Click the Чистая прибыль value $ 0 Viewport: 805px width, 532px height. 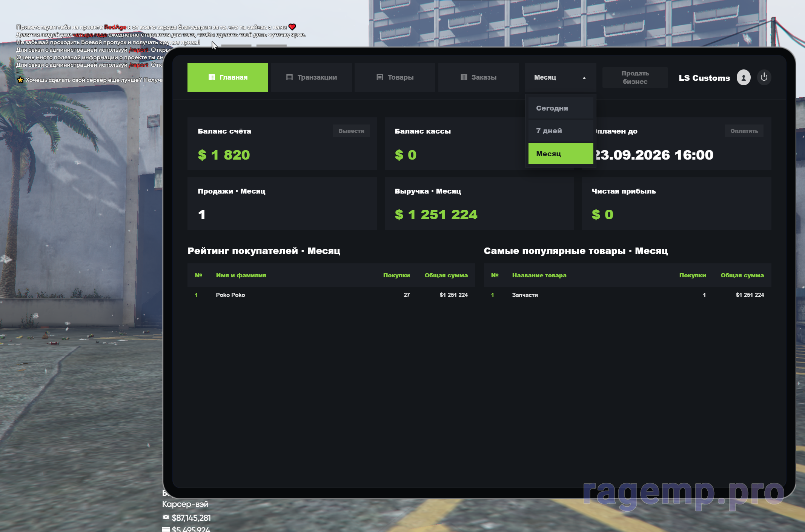click(602, 215)
